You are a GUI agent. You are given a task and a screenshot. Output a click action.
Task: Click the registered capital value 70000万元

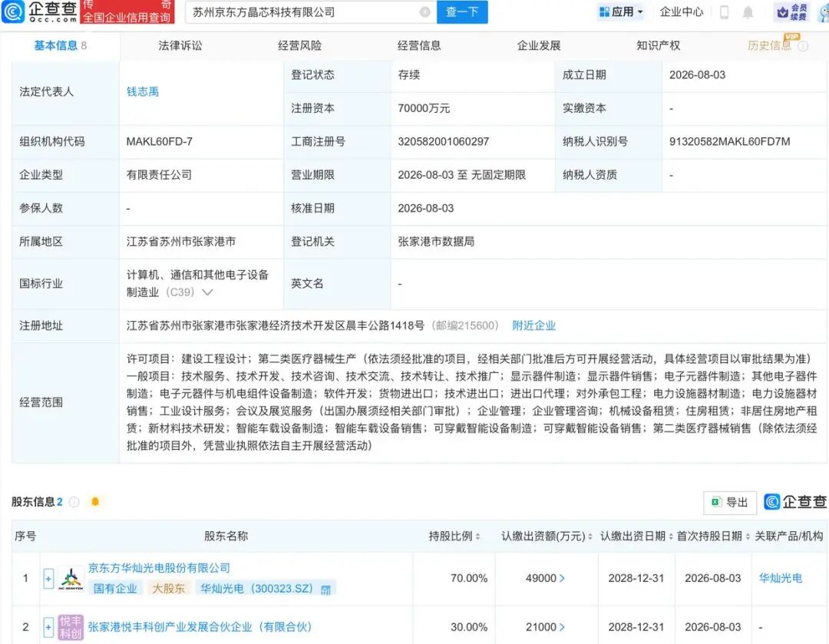pos(424,108)
